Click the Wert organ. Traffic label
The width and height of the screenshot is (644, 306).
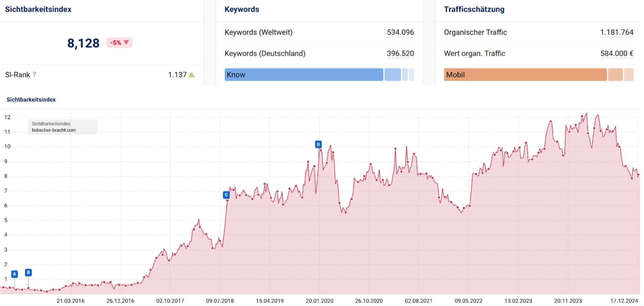pyautogui.click(x=474, y=54)
